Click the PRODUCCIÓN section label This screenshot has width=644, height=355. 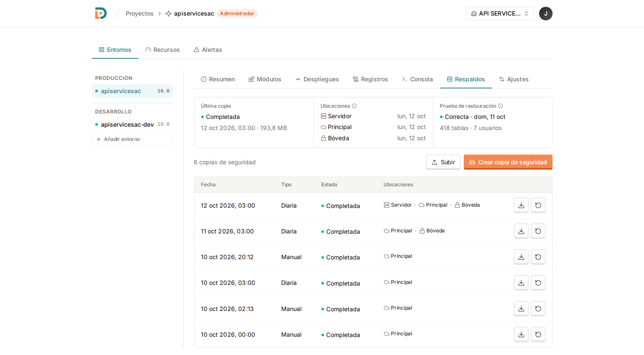[x=113, y=78]
